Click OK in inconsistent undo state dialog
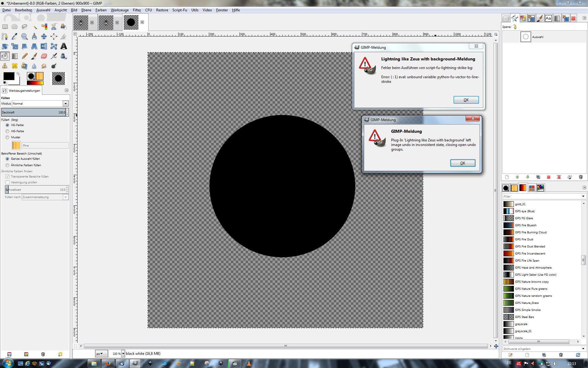The width and height of the screenshot is (588, 368). click(x=462, y=163)
